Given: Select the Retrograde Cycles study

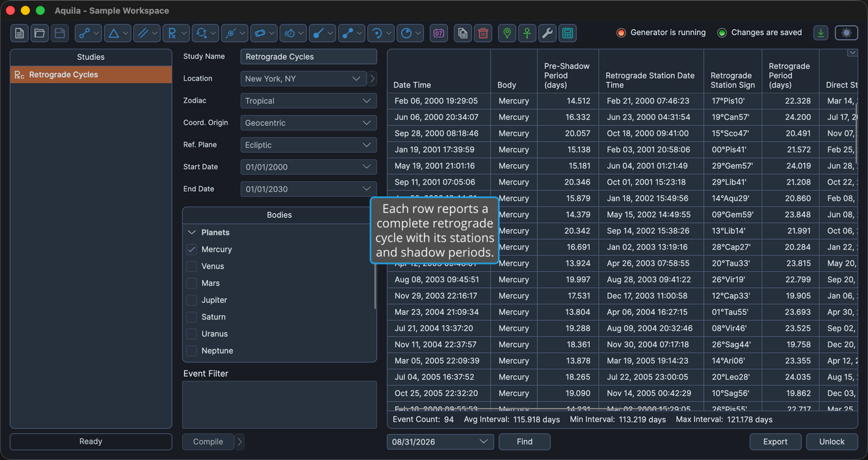Looking at the screenshot, I should [x=91, y=75].
